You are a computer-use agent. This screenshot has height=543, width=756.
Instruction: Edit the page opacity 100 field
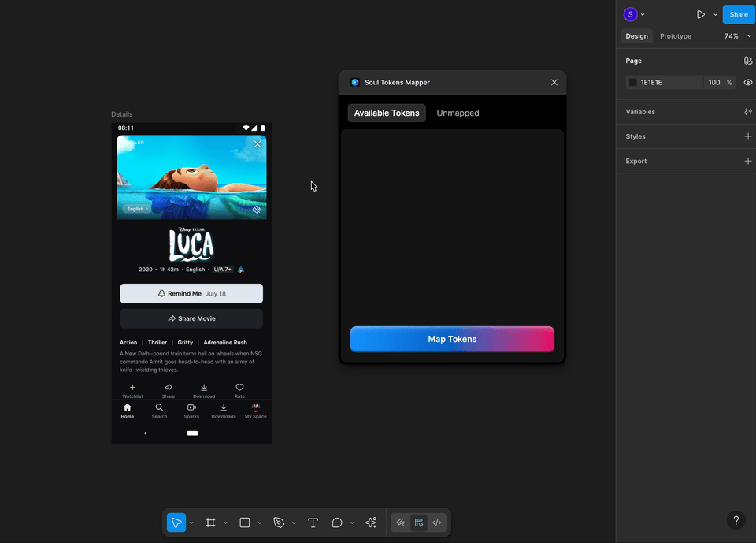click(x=714, y=83)
